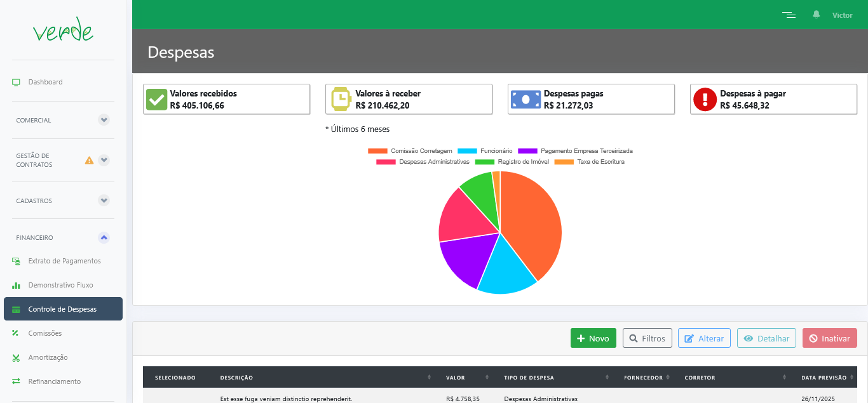Toggle the sidebar hamburger menu icon
The image size is (868, 403).
pos(789,15)
